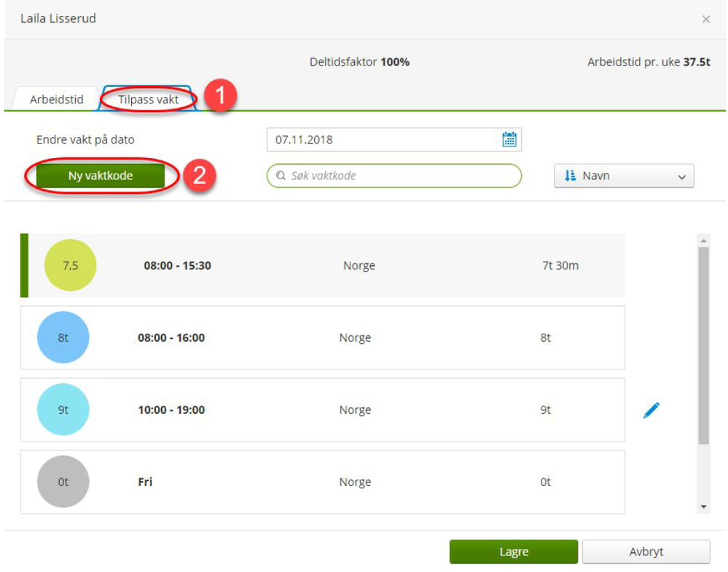Click the 7t 30m duration text

click(x=560, y=265)
